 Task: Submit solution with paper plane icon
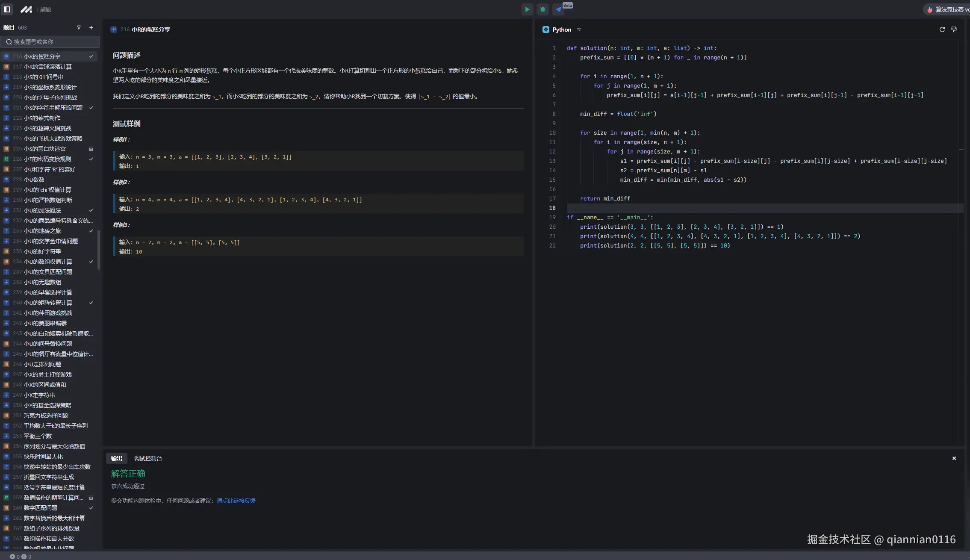pos(558,9)
